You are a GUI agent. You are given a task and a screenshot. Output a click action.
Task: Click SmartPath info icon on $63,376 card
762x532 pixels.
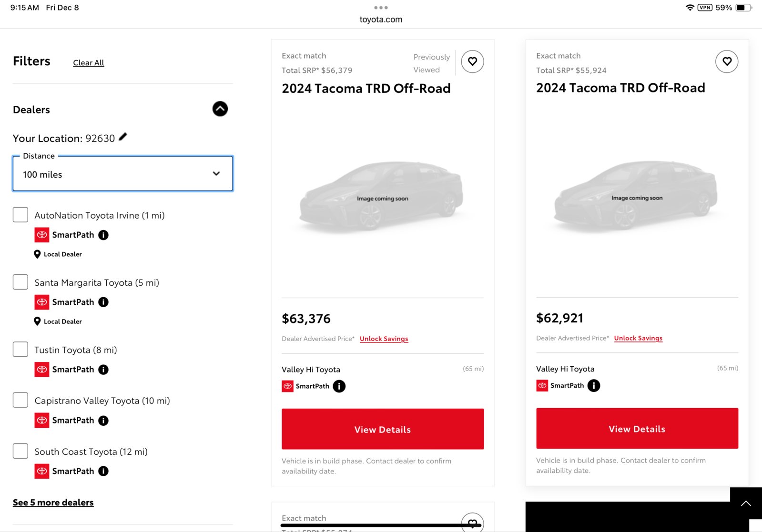[x=339, y=386]
